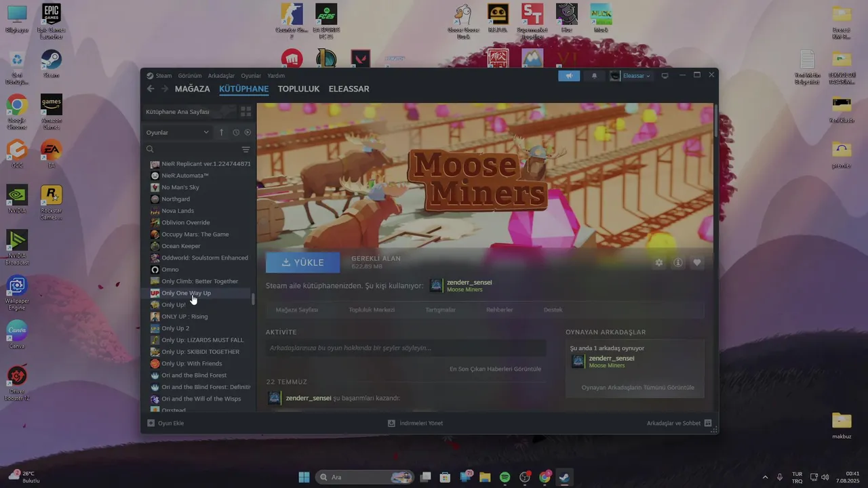This screenshot has height=488, width=868.
Task: Select Oblivion Override in the list
Action: click(186, 222)
